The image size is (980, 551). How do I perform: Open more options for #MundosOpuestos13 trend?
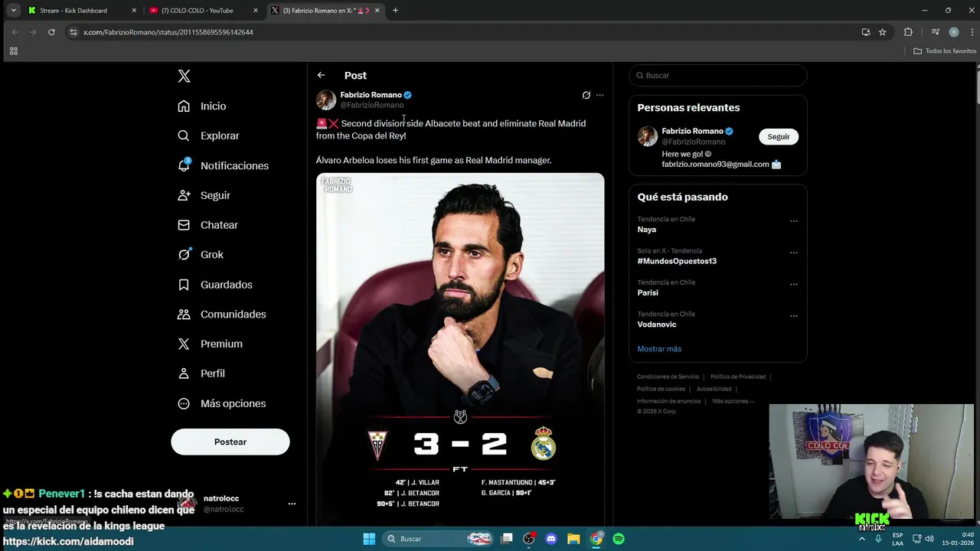pyautogui.click(x=794, y=253)
